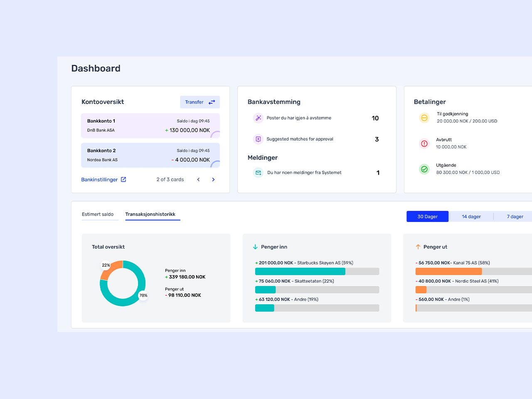Open the Bankkonto 1 DnB account card

[150, 126]
